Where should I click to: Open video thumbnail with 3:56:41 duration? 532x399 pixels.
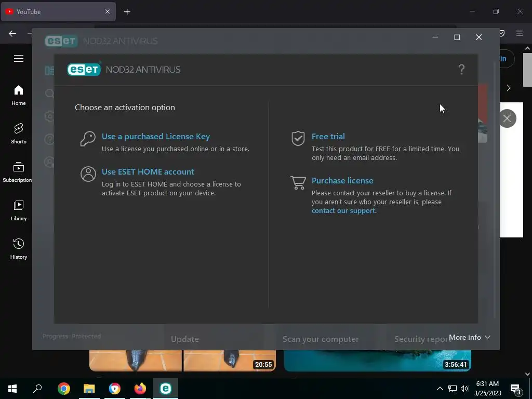tap(378, 361)
